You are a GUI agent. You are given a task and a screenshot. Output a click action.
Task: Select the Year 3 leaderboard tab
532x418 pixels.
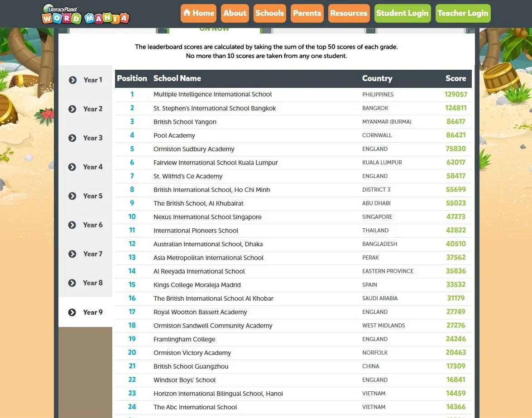click(x=86, y=138)
